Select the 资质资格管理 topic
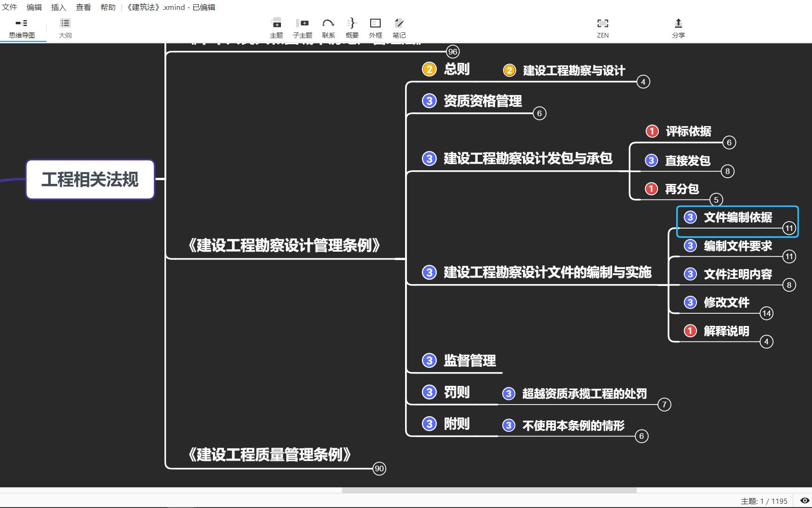 [483, 101]
